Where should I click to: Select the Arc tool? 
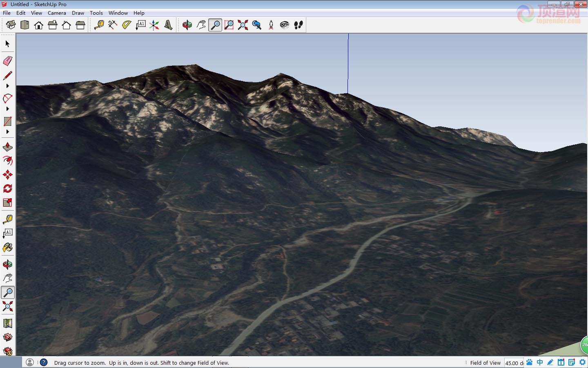tap(8, 99)
